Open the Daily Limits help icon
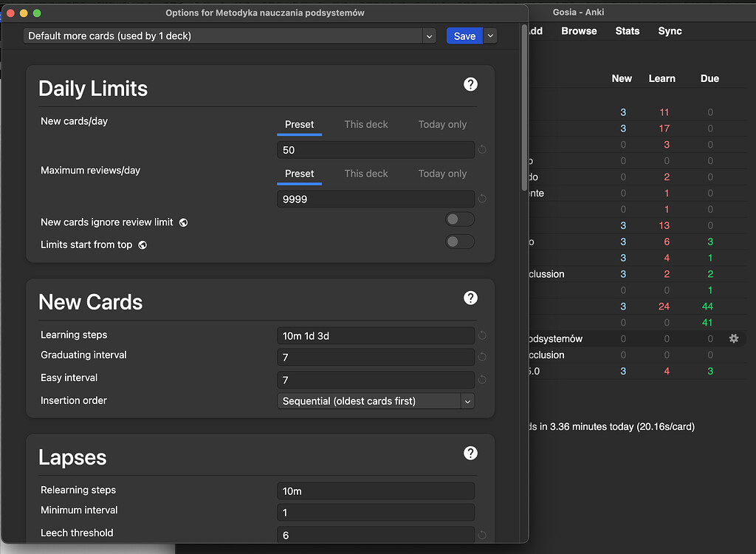Image resolution: width=756 pixels, height=554 pixels. 470,84
